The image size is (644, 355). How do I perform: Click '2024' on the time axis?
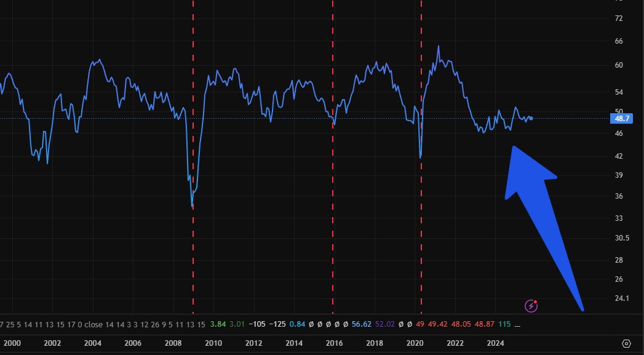click(x=495, y=343)
